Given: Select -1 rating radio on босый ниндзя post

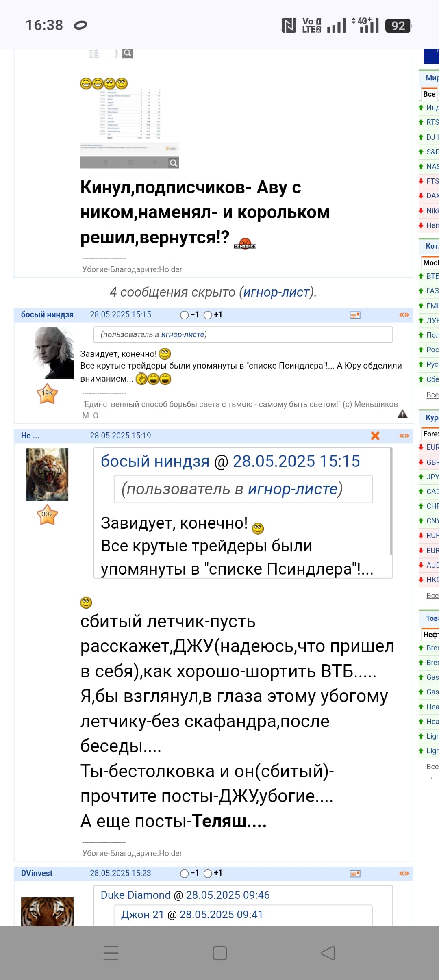Looking at the screenshot, I should click(x=185, y=315).
